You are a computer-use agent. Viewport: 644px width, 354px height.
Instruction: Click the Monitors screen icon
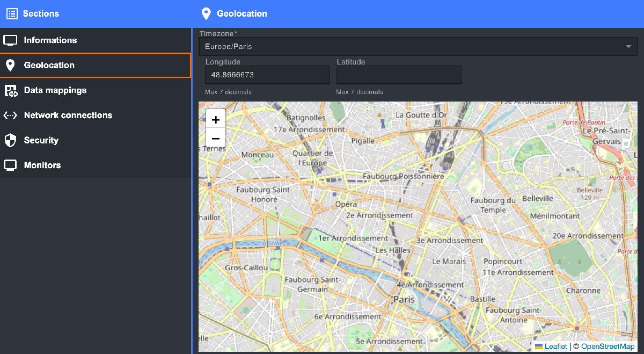[x=10, y=165]
